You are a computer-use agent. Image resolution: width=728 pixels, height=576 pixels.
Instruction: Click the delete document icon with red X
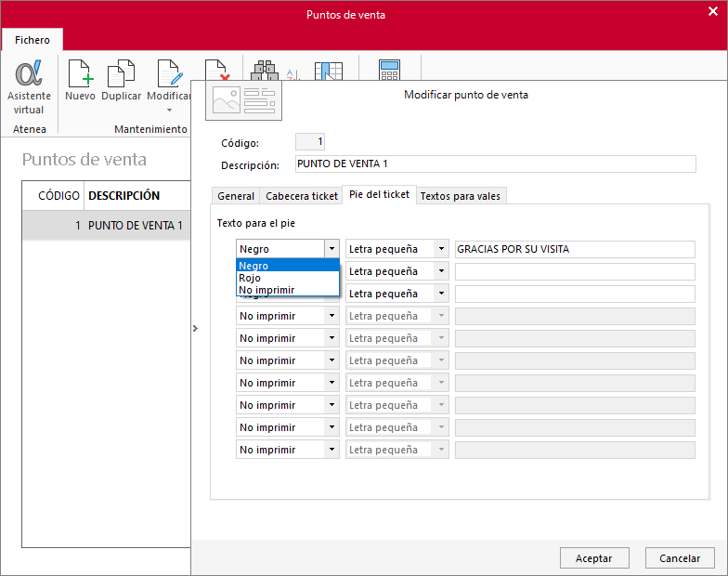pyautogui.click(x=217, y=70)
